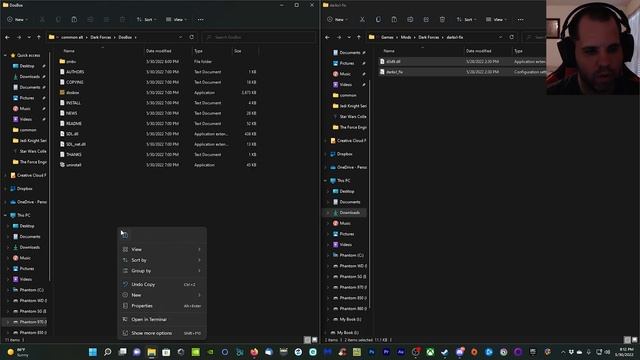Click Games breadcrumb in the darkxl-fix window
Viewport: 640px width, 360px height.
point(387,37)
